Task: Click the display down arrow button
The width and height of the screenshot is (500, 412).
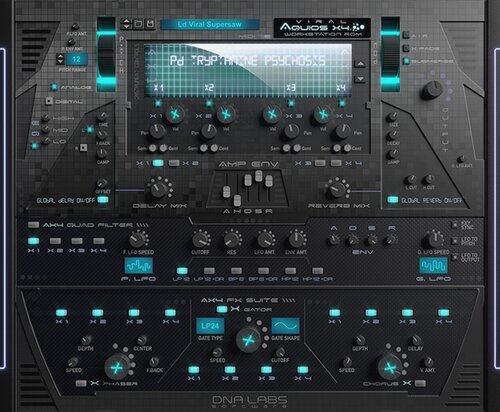Action: (360, 79)
